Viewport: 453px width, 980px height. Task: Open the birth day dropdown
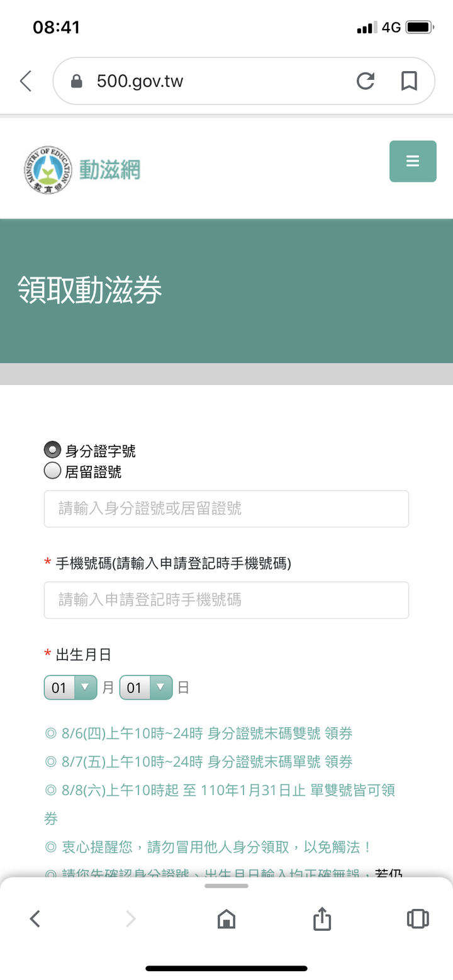[146, 688]
